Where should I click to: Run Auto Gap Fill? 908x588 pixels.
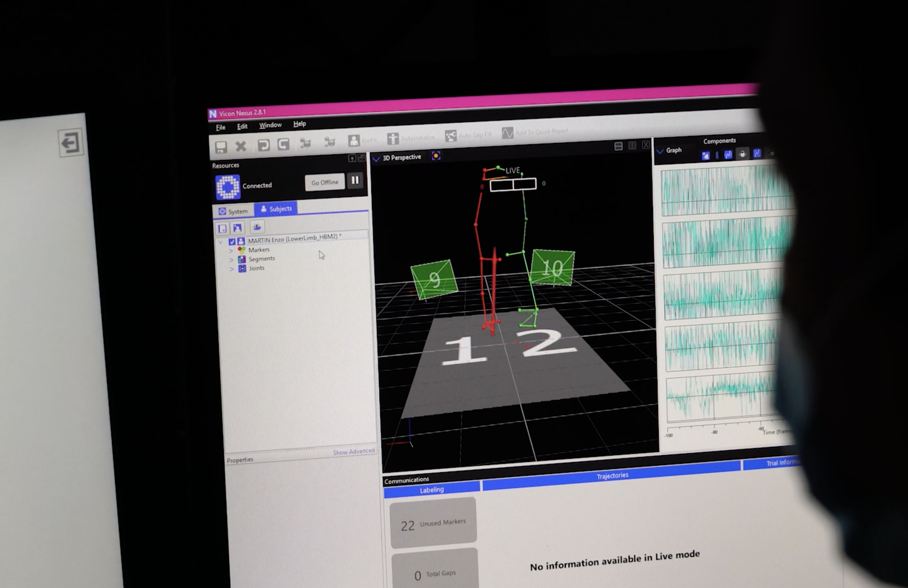pyautogui.click(x=468, y=135)
